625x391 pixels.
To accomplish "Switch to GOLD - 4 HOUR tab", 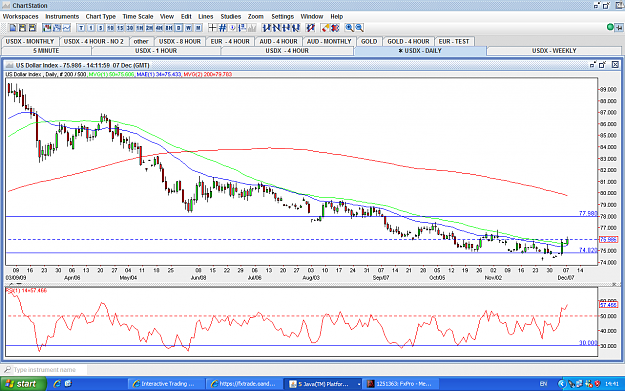I will pyautogui.click(x=408, y=41).
